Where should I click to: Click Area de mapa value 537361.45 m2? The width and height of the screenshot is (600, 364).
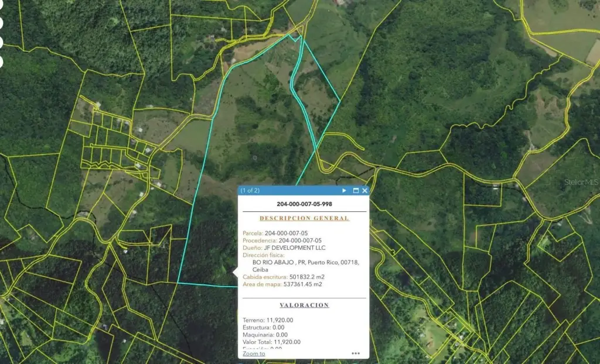click(302, 284)
